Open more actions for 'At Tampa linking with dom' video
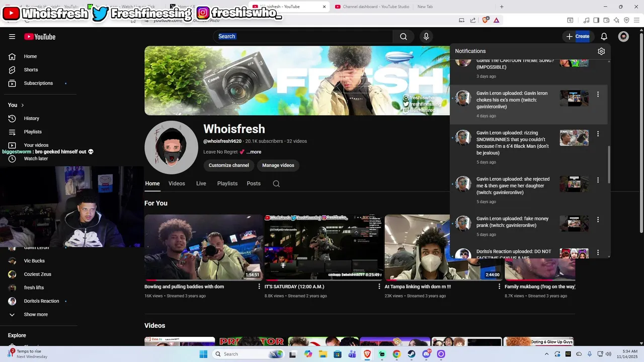Viewport: 644px width, 362px height. tap(500, 287)
